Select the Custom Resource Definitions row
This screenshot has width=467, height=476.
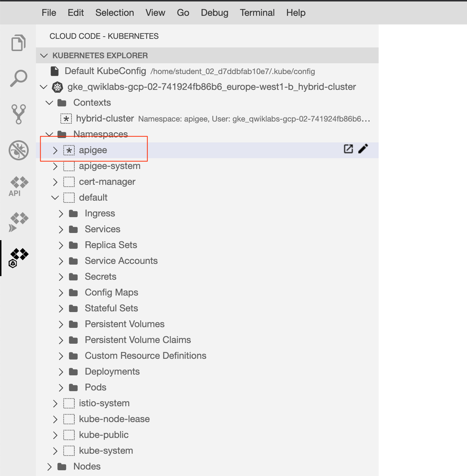click(x=207, y=356)
